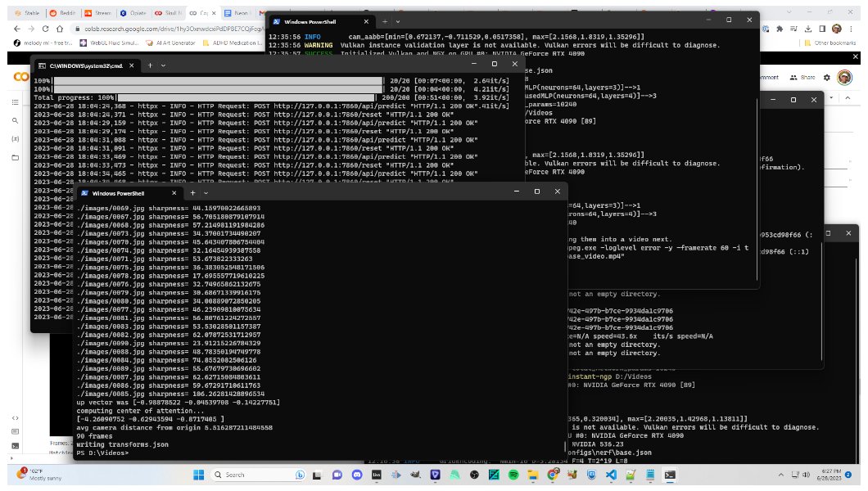
Task: Click the Chrome forward arrow button
Action: click(x=31, y=29)
